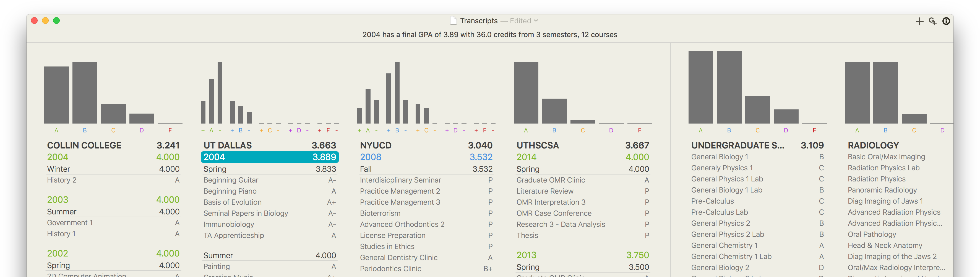
Task: Click the plus icon to add a transcript
Action: click(x=919, y=21)
